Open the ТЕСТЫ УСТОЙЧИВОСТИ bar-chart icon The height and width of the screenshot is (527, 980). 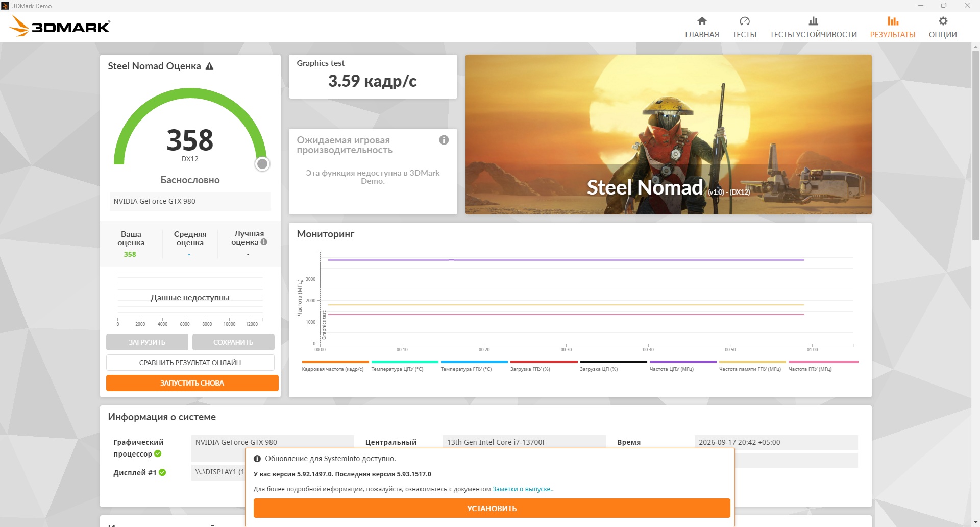(813, 21)
